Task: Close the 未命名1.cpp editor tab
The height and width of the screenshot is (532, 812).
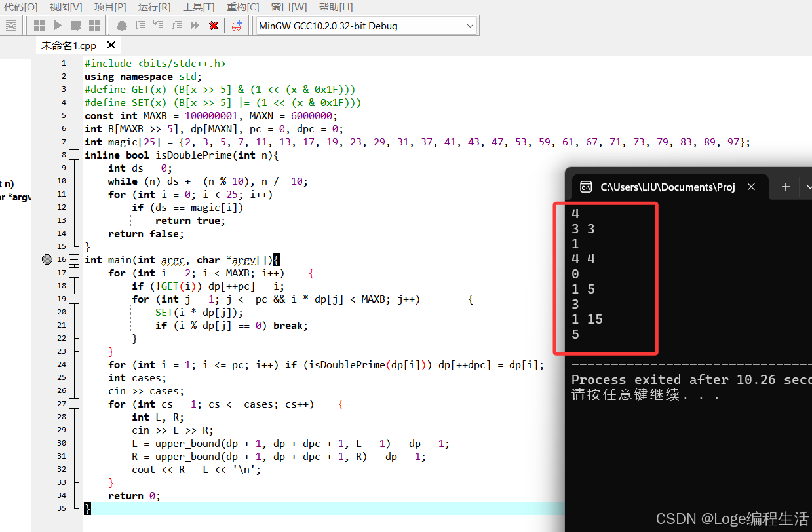Action: 111,45
